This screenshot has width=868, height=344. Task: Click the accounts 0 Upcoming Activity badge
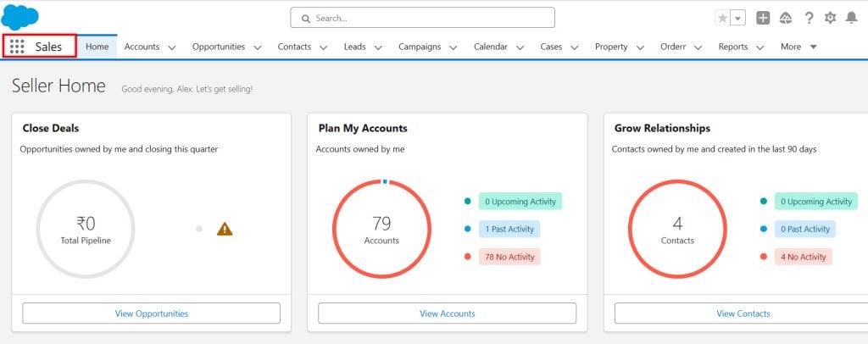coord(520,202)
